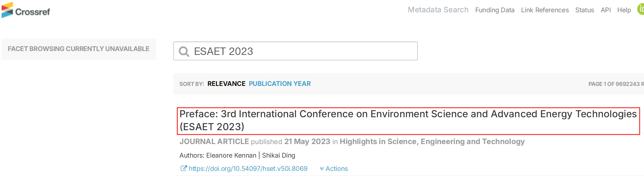Click the double chevron Actions icon
This screenshot has height=177, width=644.
tap(322, 169)
